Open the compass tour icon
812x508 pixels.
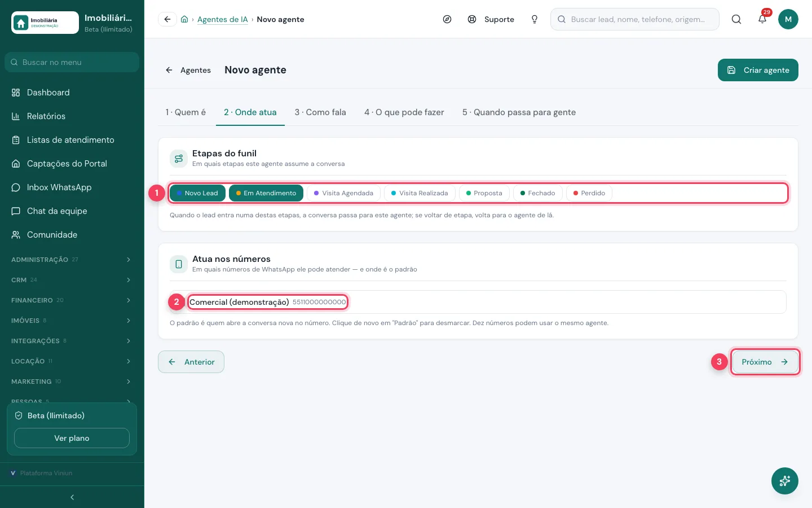[x=447, y=19]
